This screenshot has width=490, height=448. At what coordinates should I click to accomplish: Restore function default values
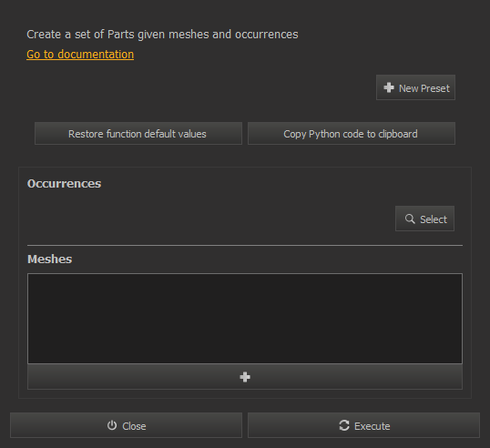pos(138,134)
